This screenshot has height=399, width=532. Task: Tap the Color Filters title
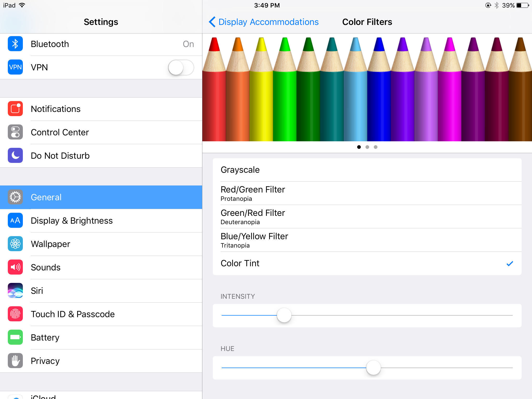(x=367, y=22)
